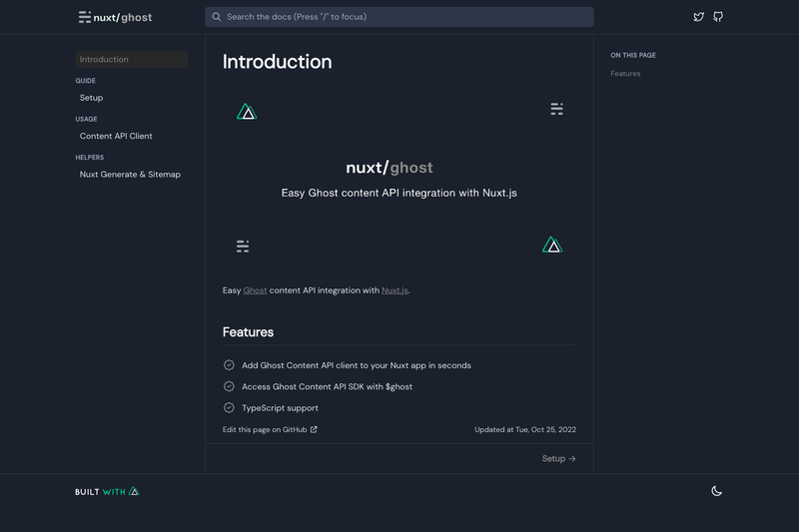Click the HELPERS section label
Viewport: 799px width, 532px height.
[x=90, y=158]
